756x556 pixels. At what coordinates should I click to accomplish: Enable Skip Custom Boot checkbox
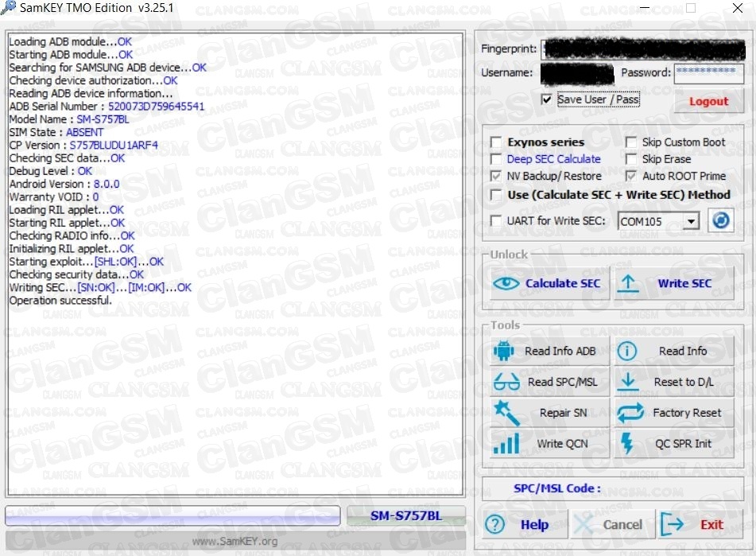630,142
